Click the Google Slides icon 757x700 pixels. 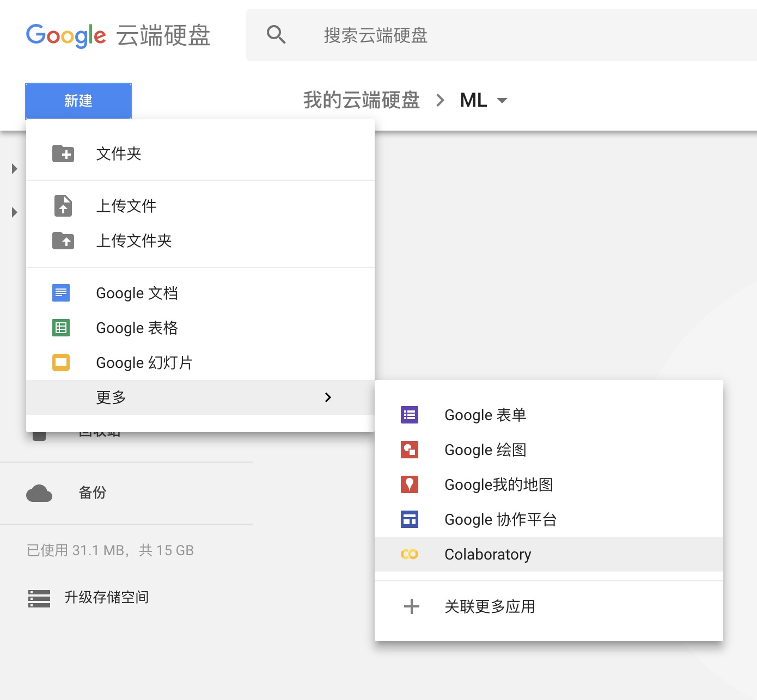click(x=61, y=363)
